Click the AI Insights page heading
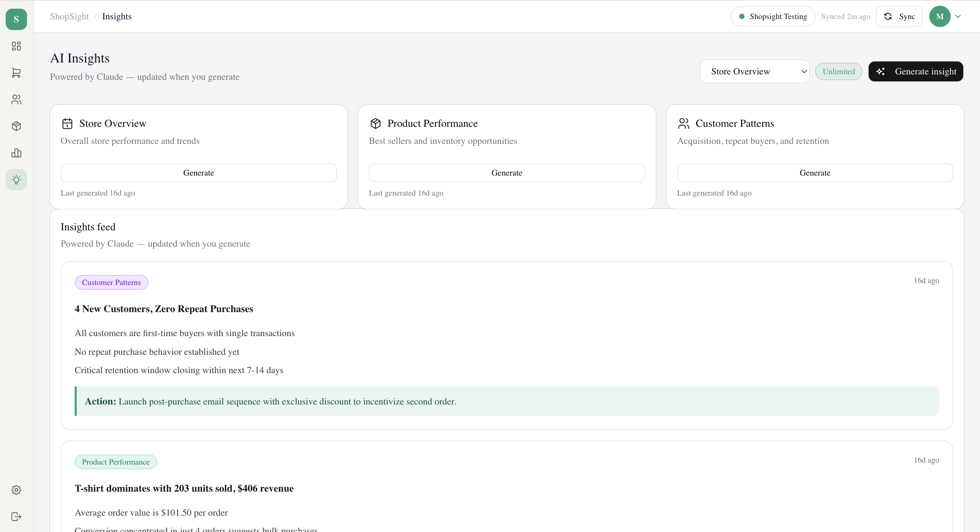Image resolution: width=980 pixels, height=532 pixels. 80,58
